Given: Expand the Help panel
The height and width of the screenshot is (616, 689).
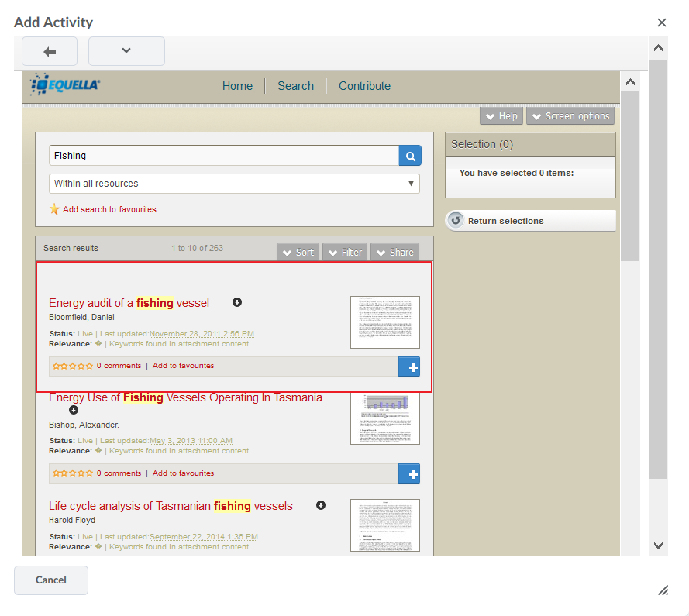Looking at the screenshot, I should [x=501, y=116].
